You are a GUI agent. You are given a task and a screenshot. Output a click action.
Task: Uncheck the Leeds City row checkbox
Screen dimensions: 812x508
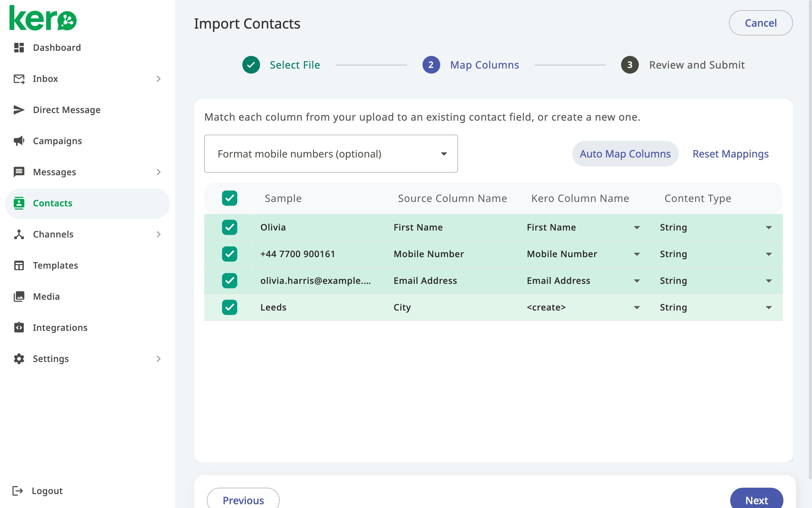(230, 307)
